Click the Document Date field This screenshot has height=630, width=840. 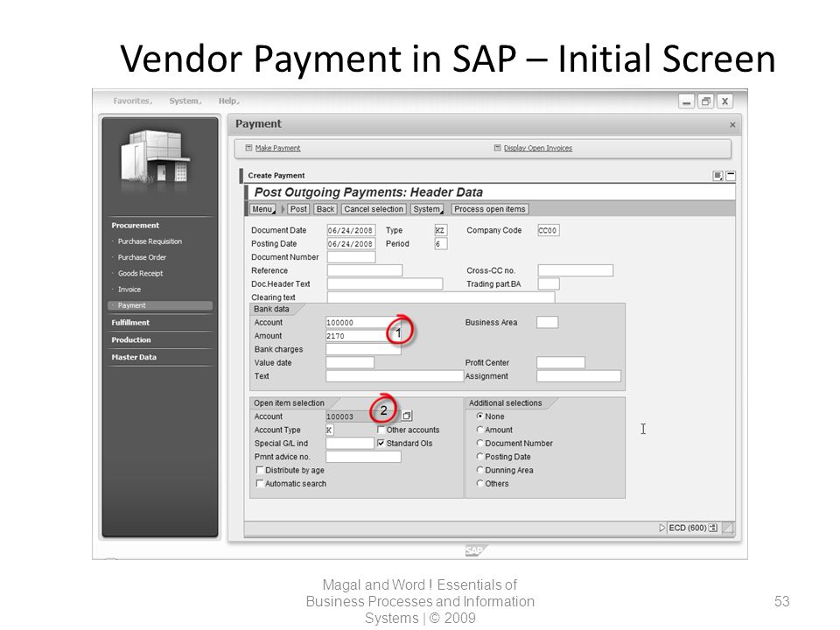point(351,230)
